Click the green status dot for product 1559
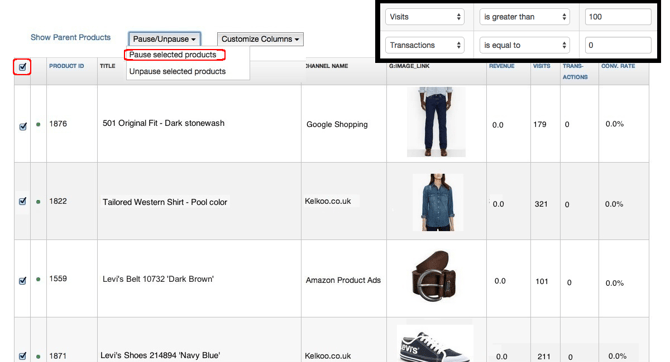The width and height of the screenshot is (670, 362). tap(38, 279)
